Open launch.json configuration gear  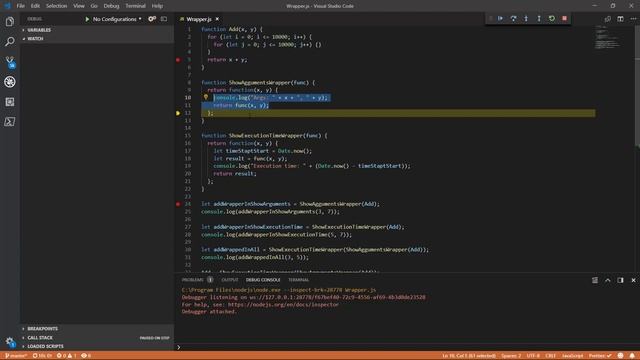[x=152, y=19]
